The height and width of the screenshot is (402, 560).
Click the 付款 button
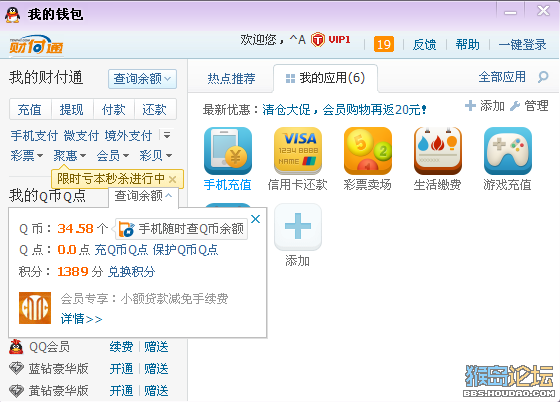[114, 109]
